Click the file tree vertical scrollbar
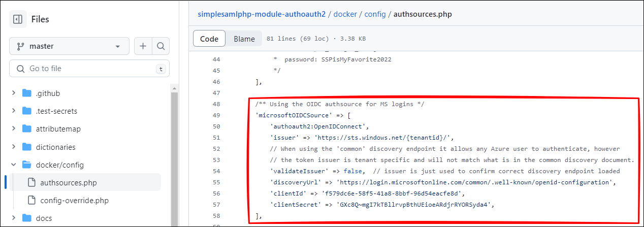644x227 pixels. 175,152
